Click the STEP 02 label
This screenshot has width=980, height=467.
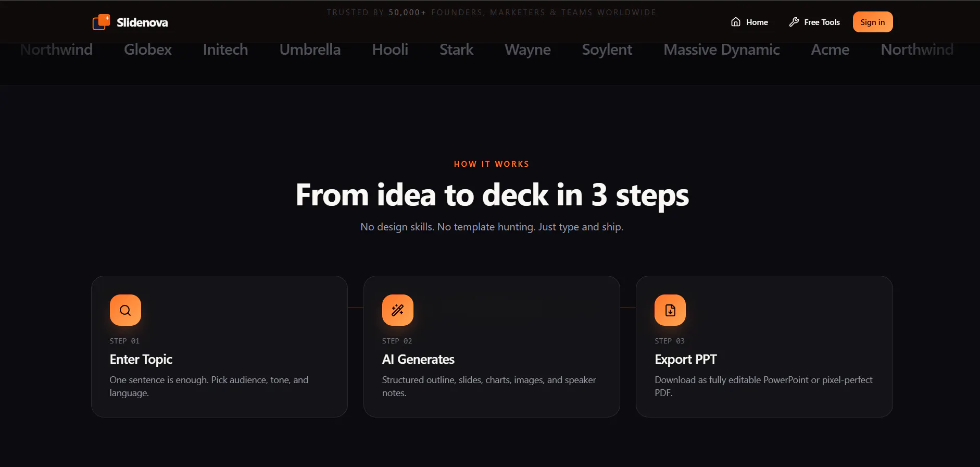tap(397, 341)
